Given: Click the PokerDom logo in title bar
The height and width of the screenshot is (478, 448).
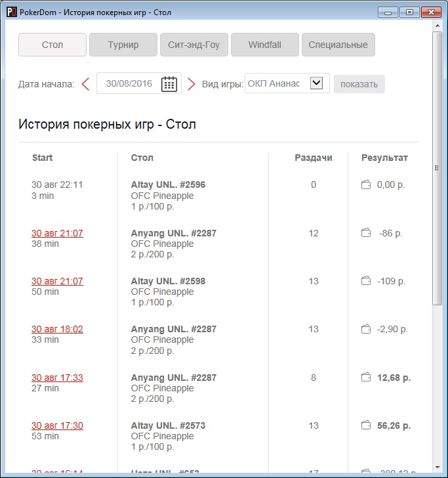Looking at the screenshot, I should pos(12,12).
